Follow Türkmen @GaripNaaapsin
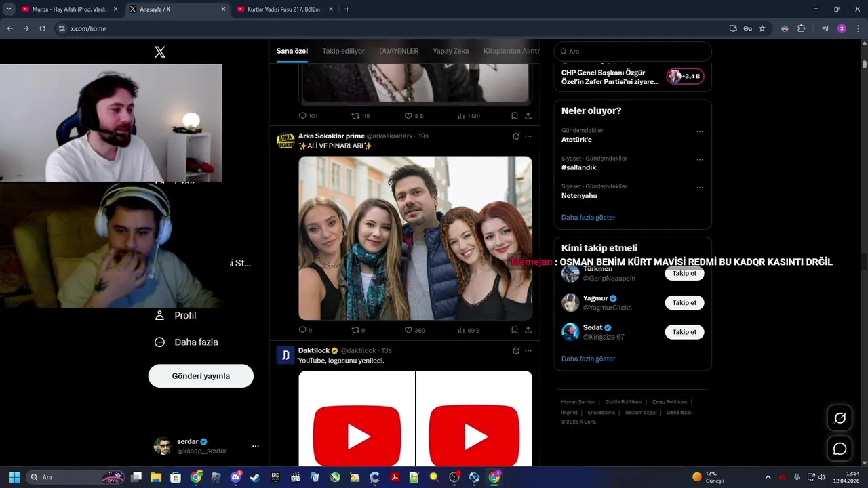This screenshot has width=868, height=488. pyautogui.click(x=684, y=273)
